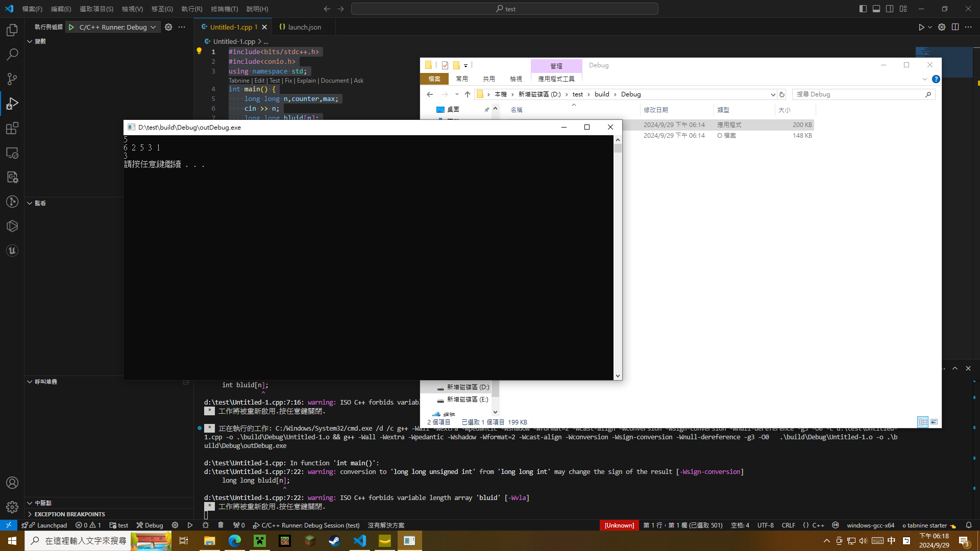Toggle the primary sidebar layout button

click(x=863, y=9)
